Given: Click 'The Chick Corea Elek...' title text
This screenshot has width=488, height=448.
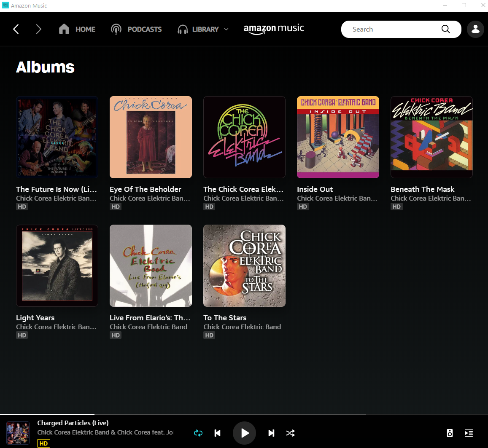Looking at the screenshot, I should [243, 189].
